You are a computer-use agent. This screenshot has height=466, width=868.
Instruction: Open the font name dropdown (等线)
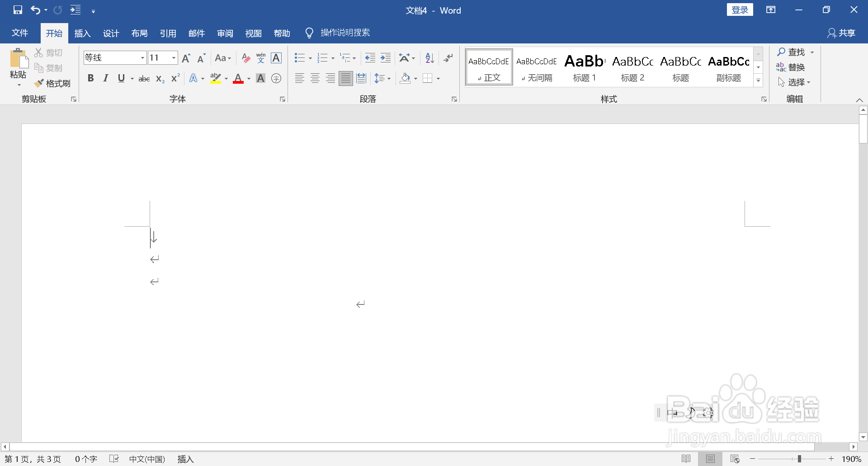(x=142, y=58)
